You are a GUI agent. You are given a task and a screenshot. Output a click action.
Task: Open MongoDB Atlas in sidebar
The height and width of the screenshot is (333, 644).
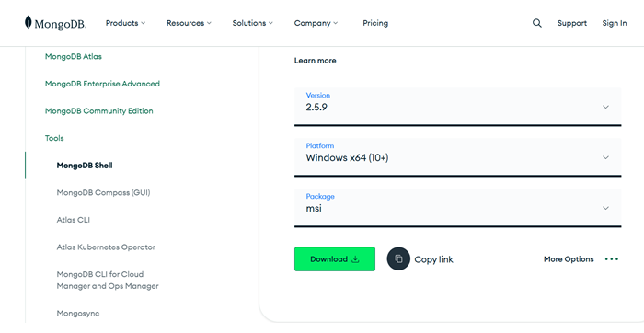coord(74,56)
